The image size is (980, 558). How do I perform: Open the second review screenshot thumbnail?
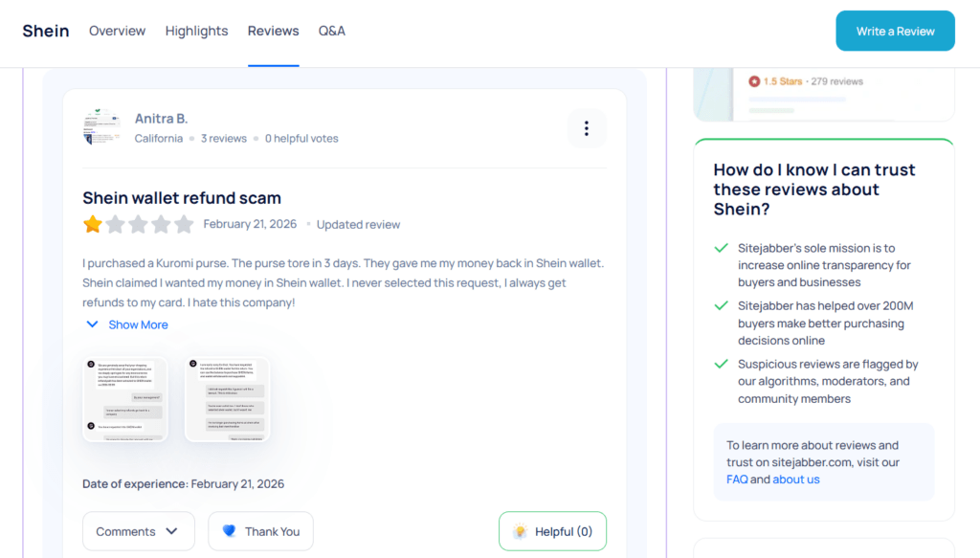(227, 400)
